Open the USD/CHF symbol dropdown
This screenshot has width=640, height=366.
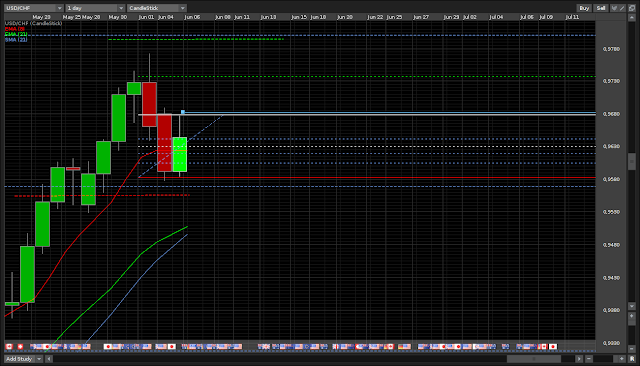[x=33, y=8]
